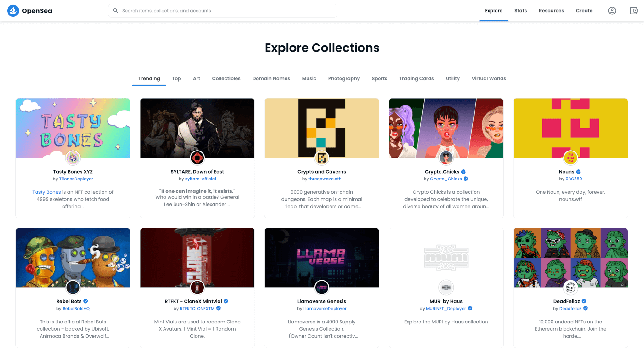Open the TBonesDeployer creator link
Image resolution: width=644 pixels, height=353 pixels.
point(76,179)
